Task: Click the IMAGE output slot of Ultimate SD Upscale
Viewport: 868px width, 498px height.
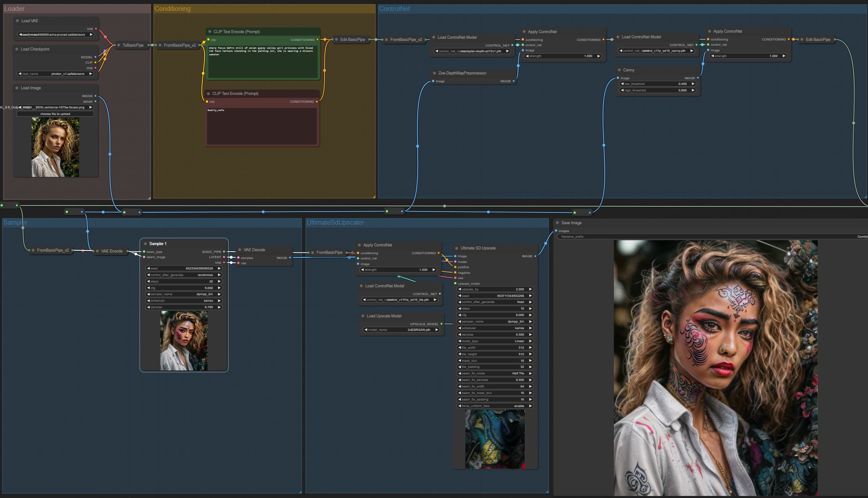Action: click(535, 256)
